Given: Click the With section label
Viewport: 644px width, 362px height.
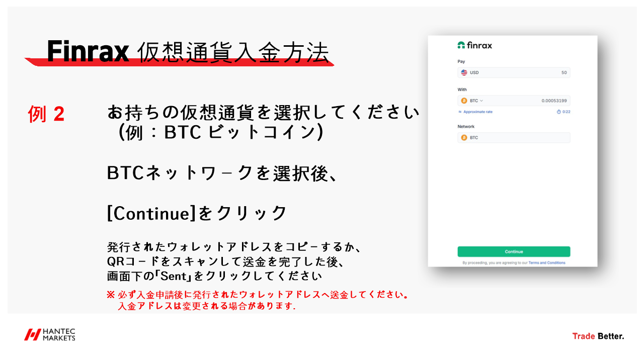Looking at the screenshot, I should tap(462, 89).
